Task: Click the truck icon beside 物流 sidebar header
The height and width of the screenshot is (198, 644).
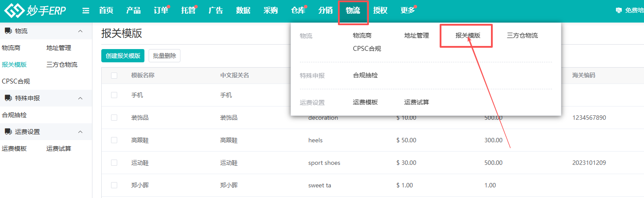Action: 8,31
